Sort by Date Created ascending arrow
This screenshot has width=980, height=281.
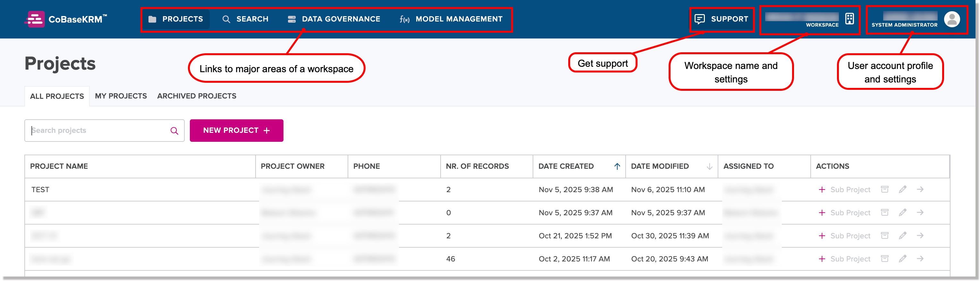click(x=617, y=166)
